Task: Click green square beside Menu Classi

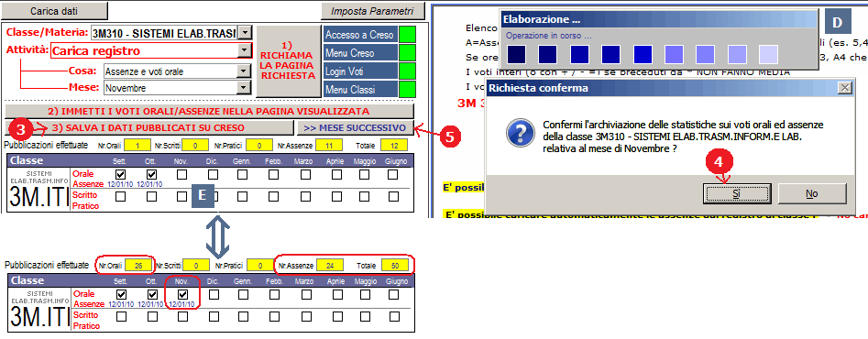Action: (407, 89)
